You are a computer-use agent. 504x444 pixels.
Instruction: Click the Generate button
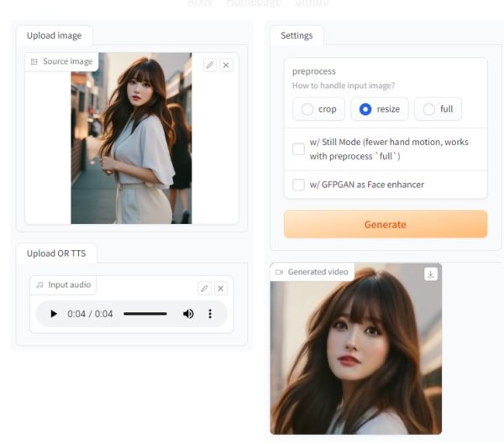[x=385, y=224]
